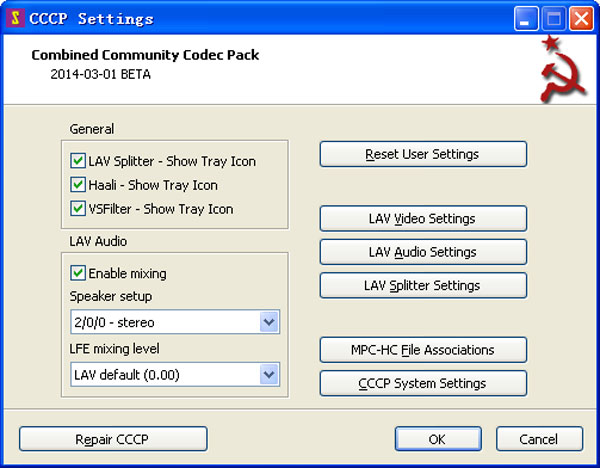Click the LFE mixing level label
This screenshot has width=600, height=468.
point(114,349)
